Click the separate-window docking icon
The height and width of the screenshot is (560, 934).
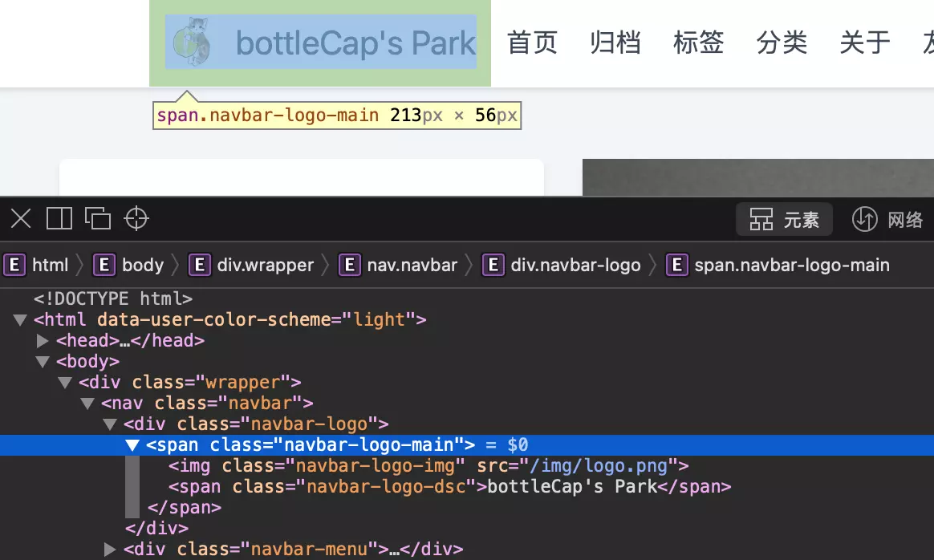98,217
